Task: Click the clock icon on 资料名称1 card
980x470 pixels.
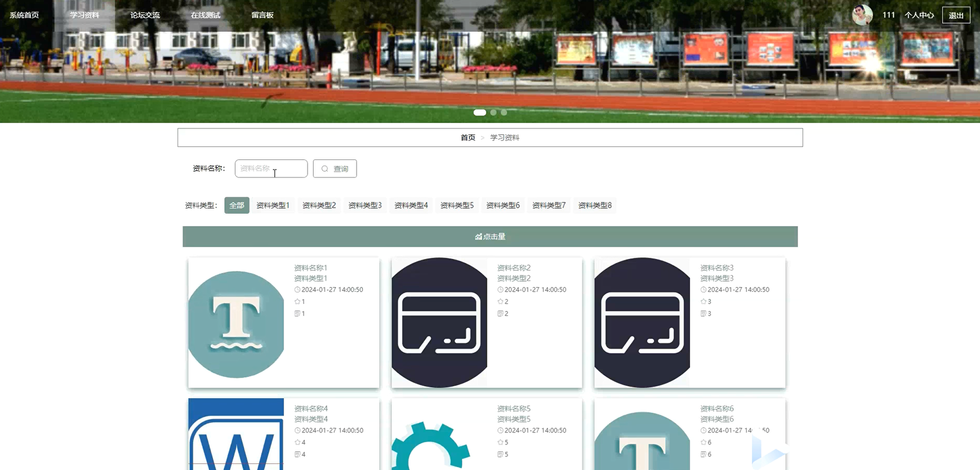Action: click(297, 290)
